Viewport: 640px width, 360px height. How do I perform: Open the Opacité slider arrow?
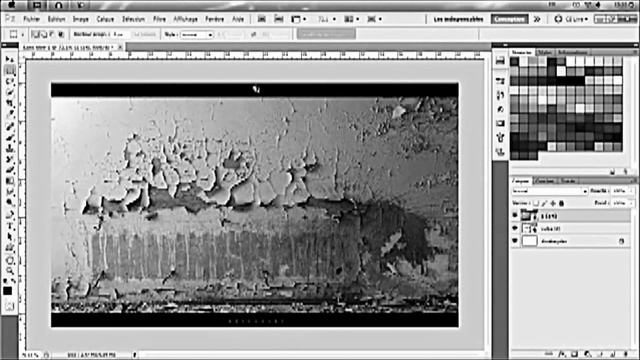point(631,191)
